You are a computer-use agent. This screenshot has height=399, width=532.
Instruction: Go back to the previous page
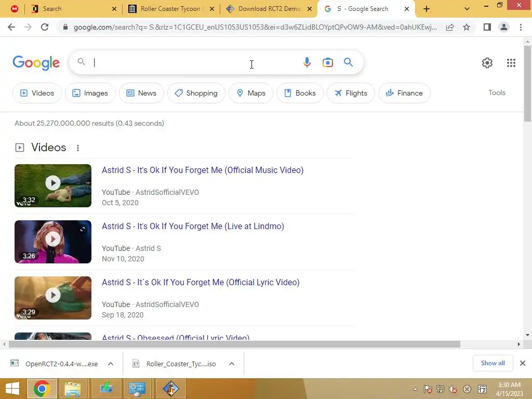click(11, 27)
